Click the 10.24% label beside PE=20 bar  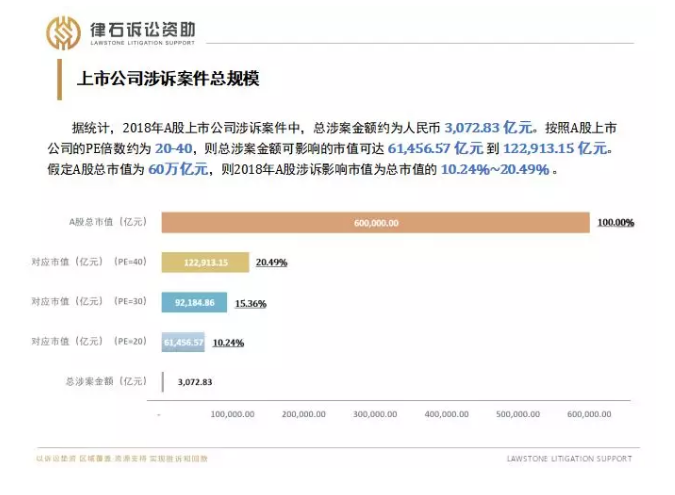point(228,342)
